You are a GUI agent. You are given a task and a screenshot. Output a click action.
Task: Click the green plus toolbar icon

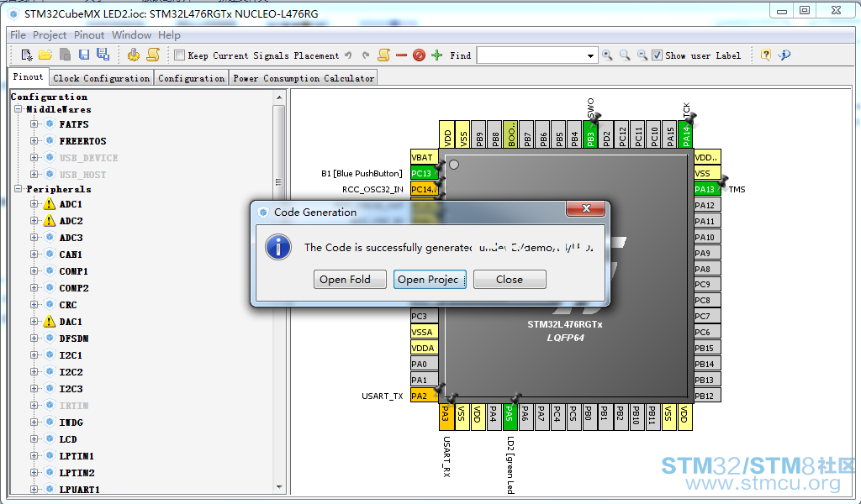[x=437, y=55]
